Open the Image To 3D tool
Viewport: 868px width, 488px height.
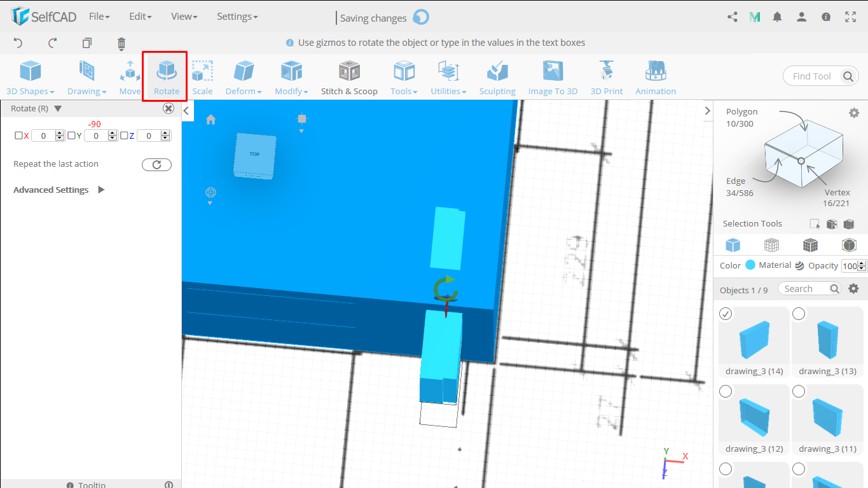(553, 78)
